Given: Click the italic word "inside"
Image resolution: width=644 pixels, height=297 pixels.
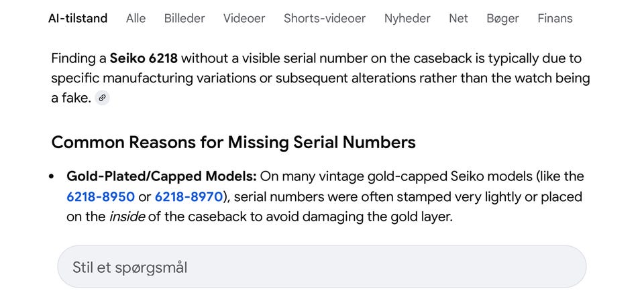Looking at the screenshot, I should 127,217.
